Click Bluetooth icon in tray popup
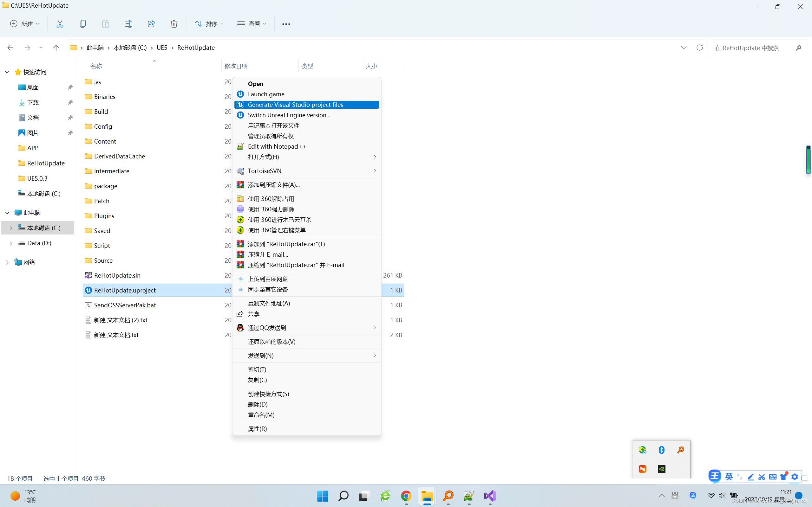 click(x=661, y=450)
